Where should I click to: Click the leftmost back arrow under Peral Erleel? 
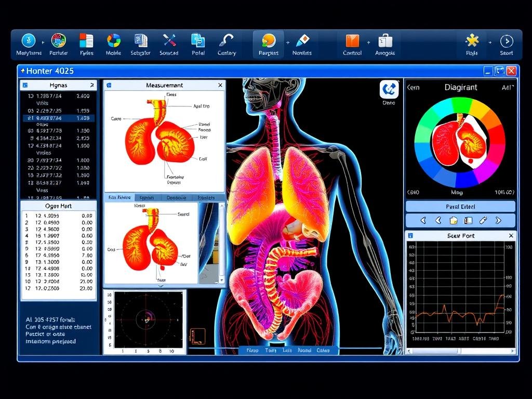423,220
